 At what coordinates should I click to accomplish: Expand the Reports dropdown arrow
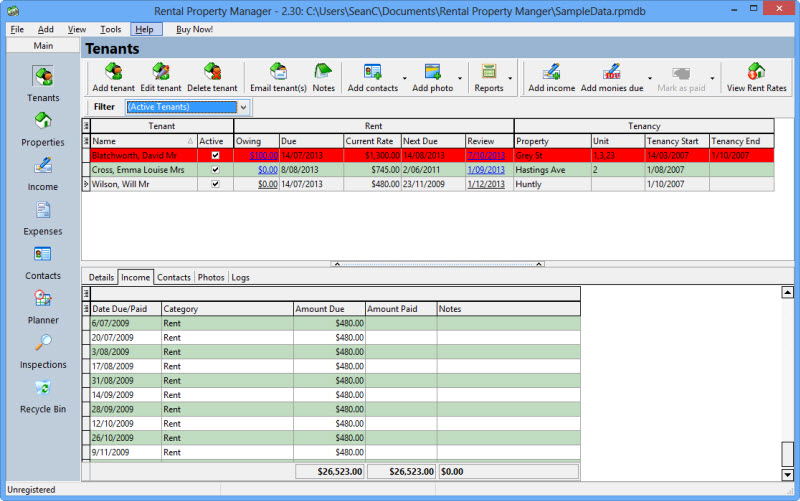[x=510, y=77]
